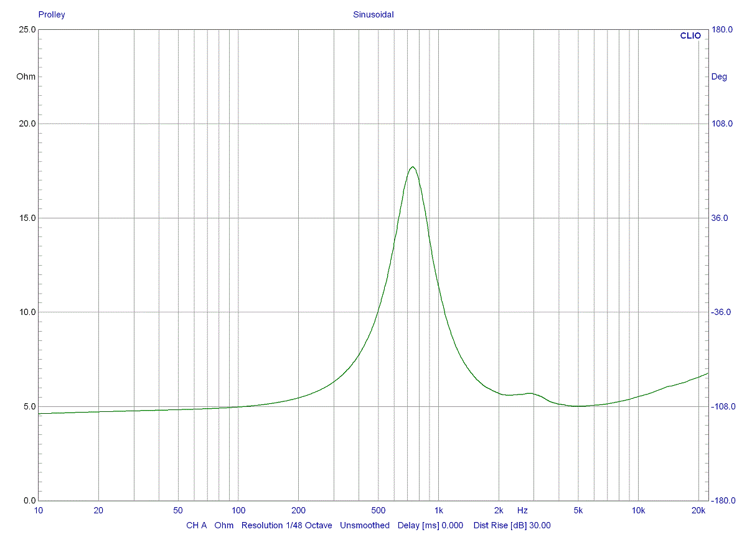Select the "25.0" impedance axis value
The width and height of the screenshot is (747, 560).
tap(27, 29)
